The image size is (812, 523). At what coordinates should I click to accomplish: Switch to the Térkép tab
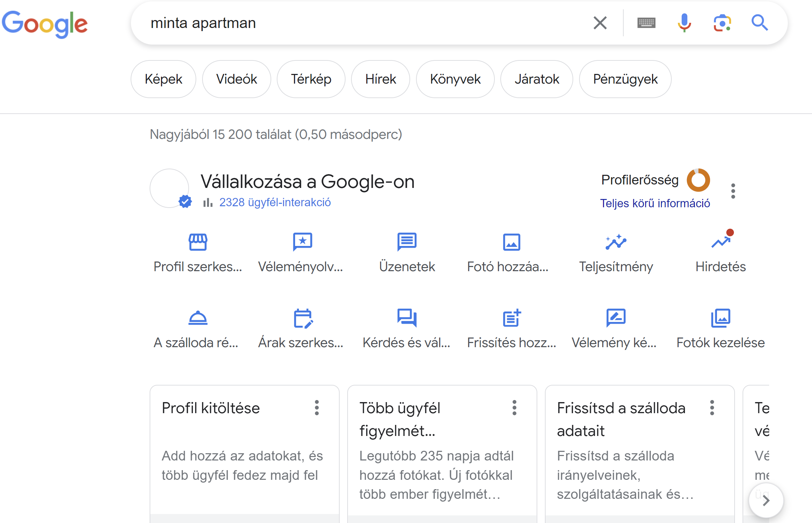[311, 79]
